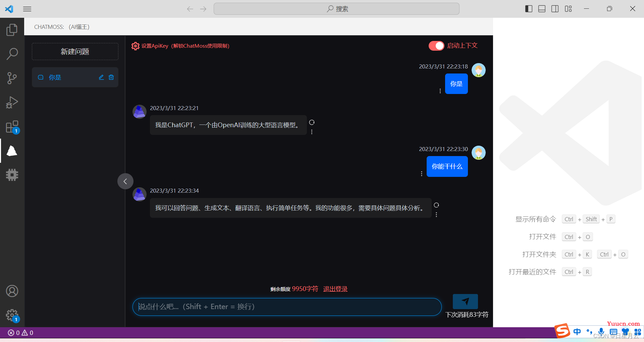Collapse the conversation list with chevron button

click(125, 181)
